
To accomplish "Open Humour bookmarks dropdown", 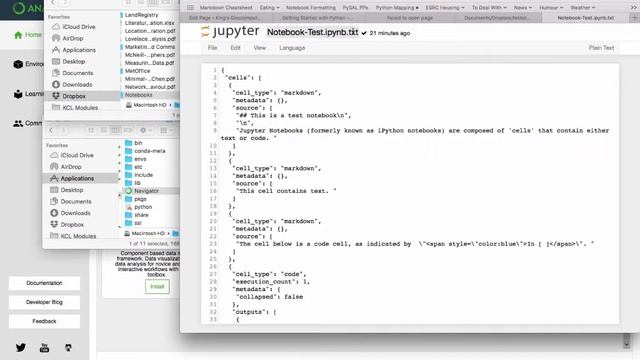I will pos(551,7).
